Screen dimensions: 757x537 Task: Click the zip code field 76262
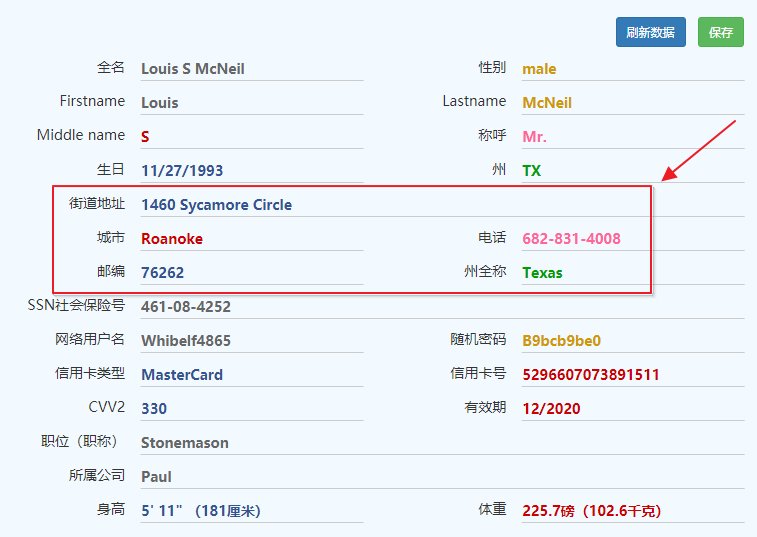click(251, 273)
